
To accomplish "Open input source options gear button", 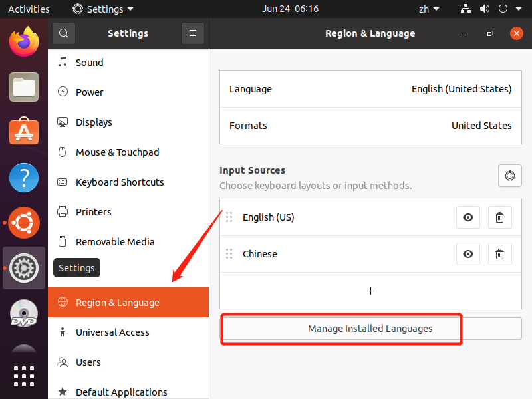I will coord(509,176).
